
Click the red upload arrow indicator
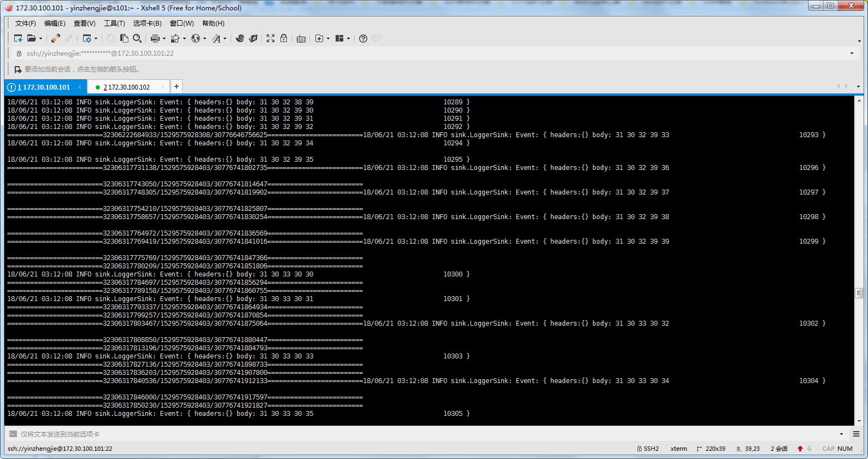[800, 449]
